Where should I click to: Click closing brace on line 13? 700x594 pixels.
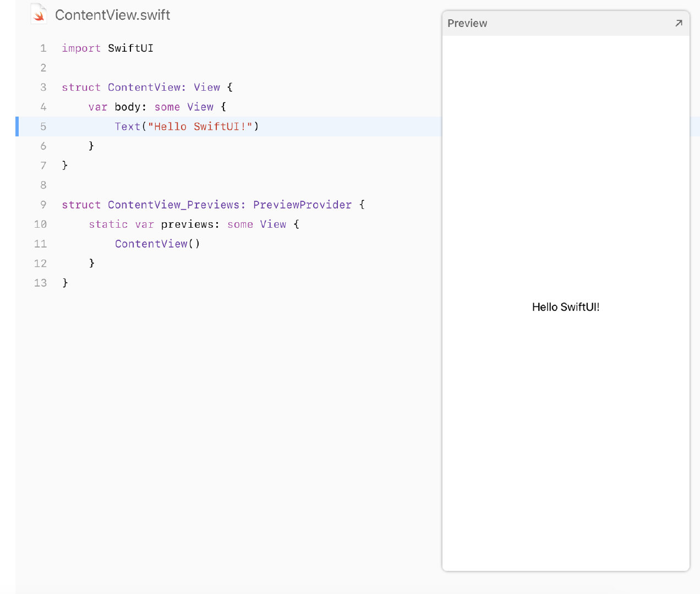[65, 283]
